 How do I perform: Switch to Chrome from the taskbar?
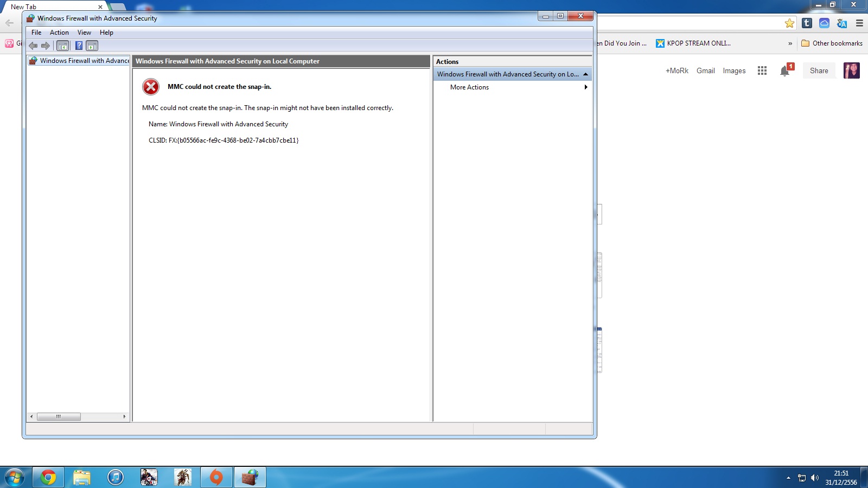click(x=48, y=478)
